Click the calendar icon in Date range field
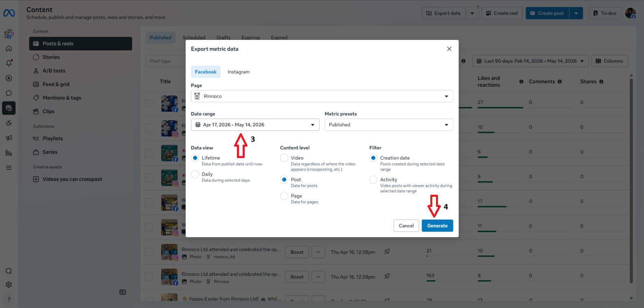The width and height of the screenshot is (644, 308). pos(198,125)
